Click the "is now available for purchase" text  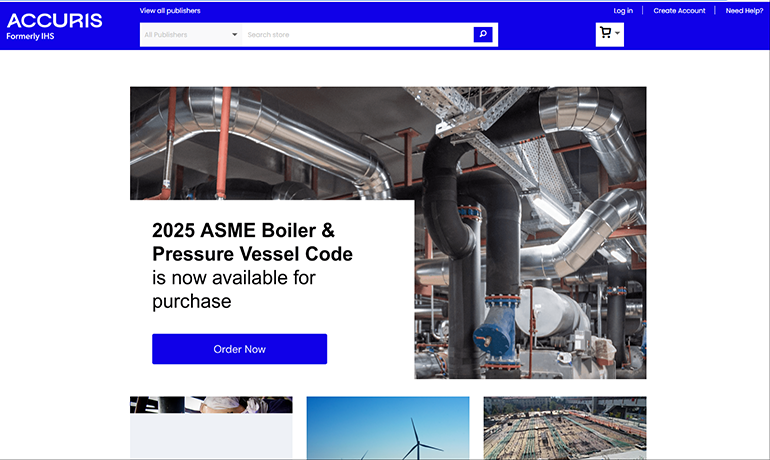pos(240,289)
